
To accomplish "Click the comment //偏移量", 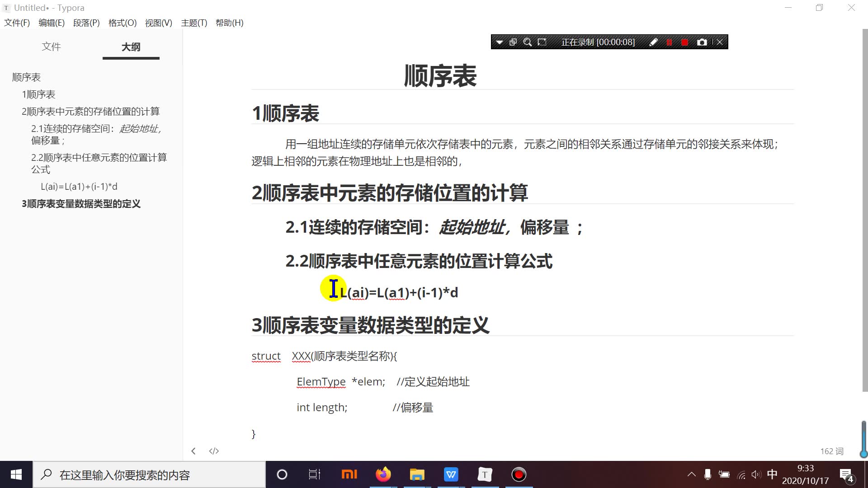I will (413, 408).
